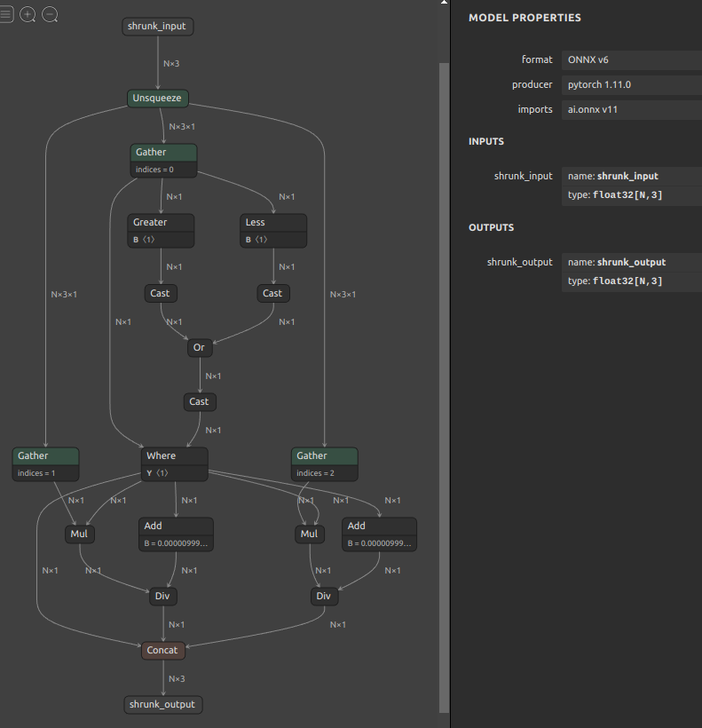Screen dimensions: 702x728
Task: Click the Or node
Action: click(x=200, y=348)
